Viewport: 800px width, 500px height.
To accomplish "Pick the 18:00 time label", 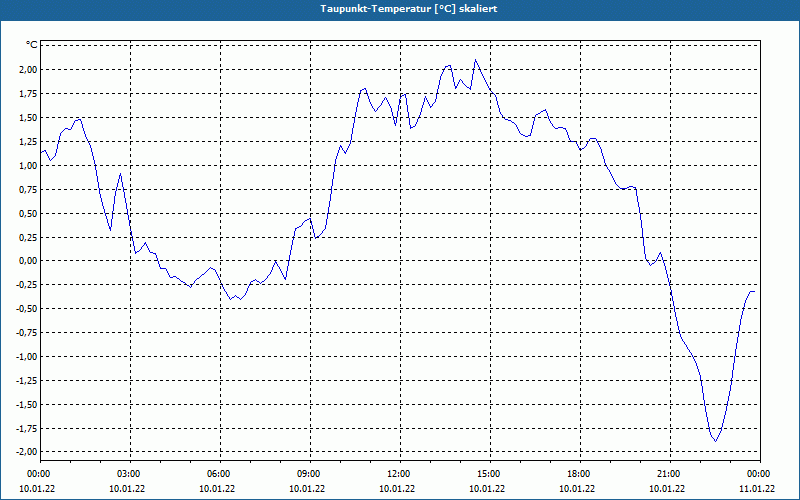I will coord(578,474).
